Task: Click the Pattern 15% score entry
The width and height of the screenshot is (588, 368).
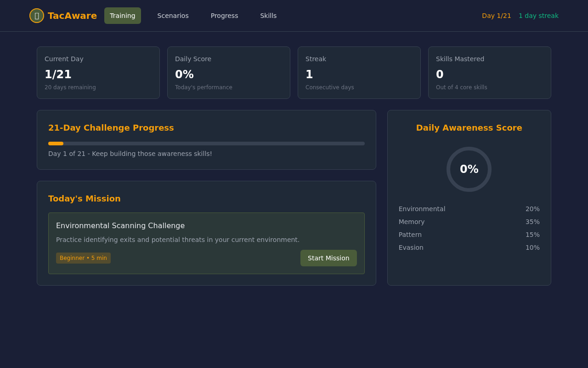Action: (469, 235)
